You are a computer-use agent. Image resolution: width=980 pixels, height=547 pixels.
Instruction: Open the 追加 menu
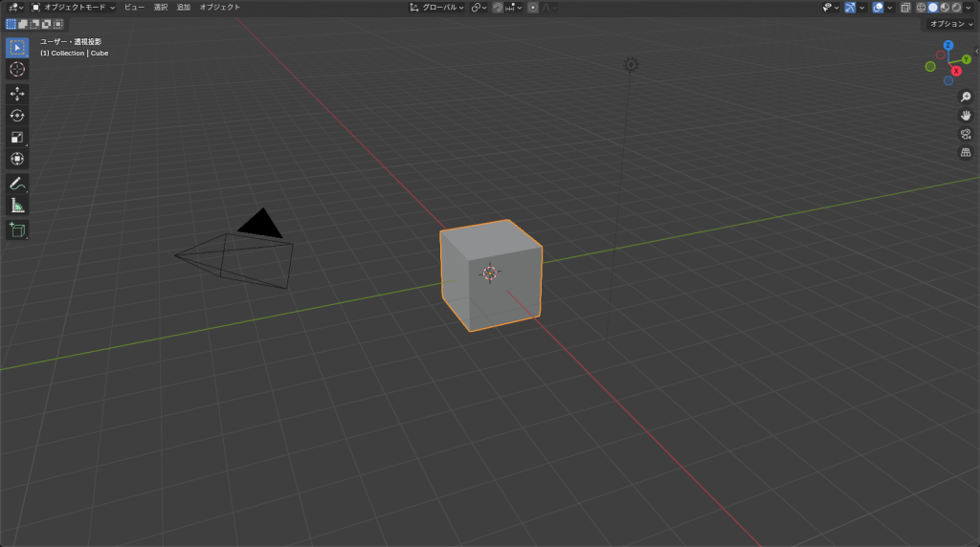[x=183, y=8]
